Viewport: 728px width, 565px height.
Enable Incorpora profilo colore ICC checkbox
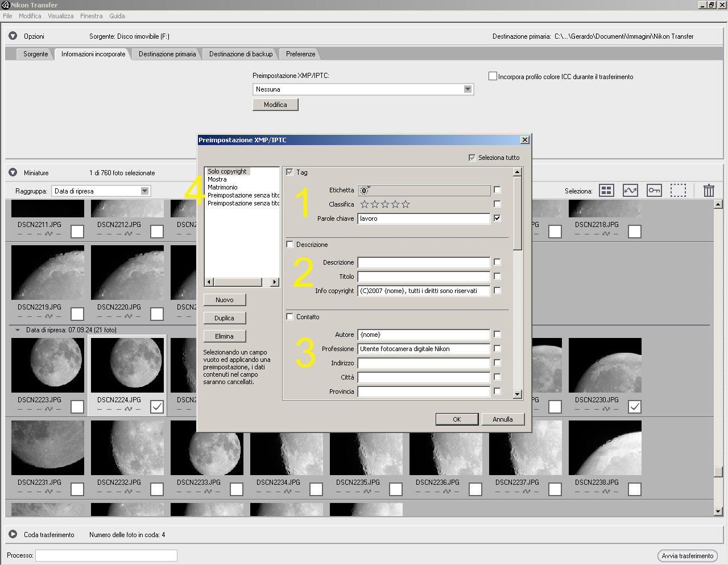coord(493,76)
